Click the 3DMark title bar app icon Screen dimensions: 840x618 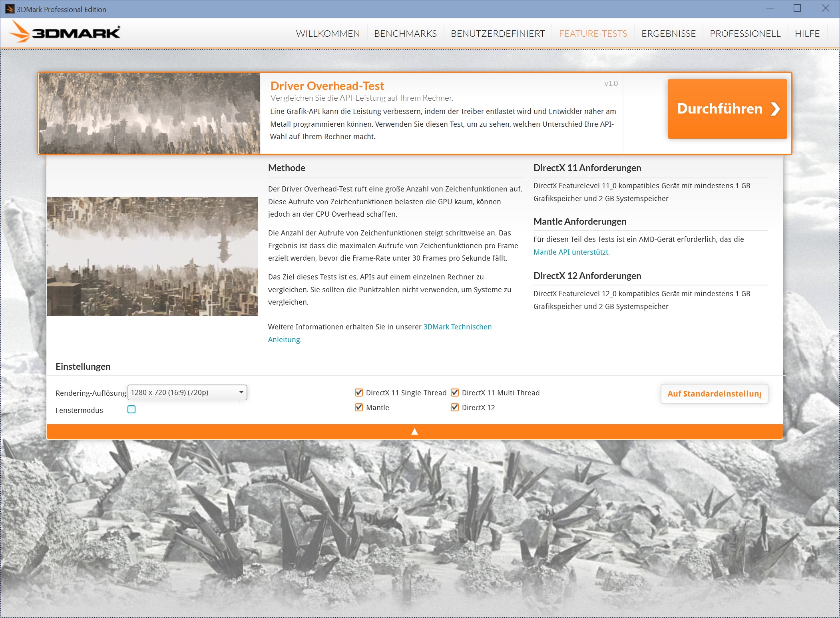tap(10, 9)
